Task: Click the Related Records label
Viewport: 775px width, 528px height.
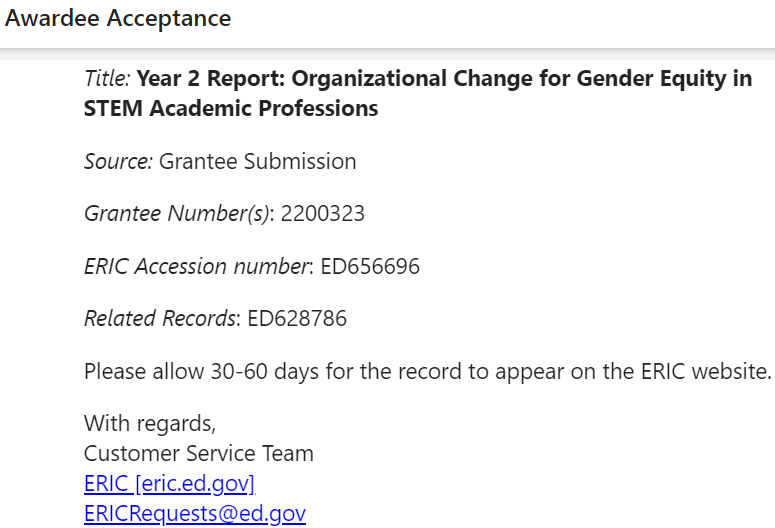Action: [x=162, y=318]
